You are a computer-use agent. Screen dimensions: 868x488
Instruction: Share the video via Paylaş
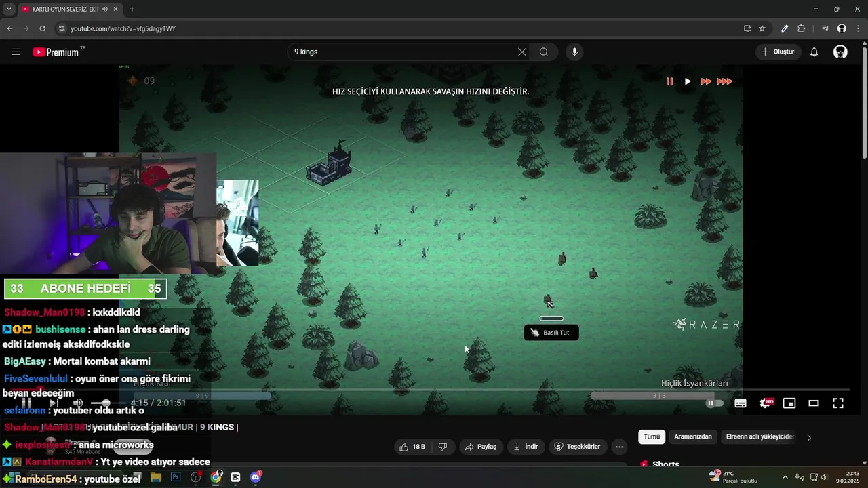480,447
